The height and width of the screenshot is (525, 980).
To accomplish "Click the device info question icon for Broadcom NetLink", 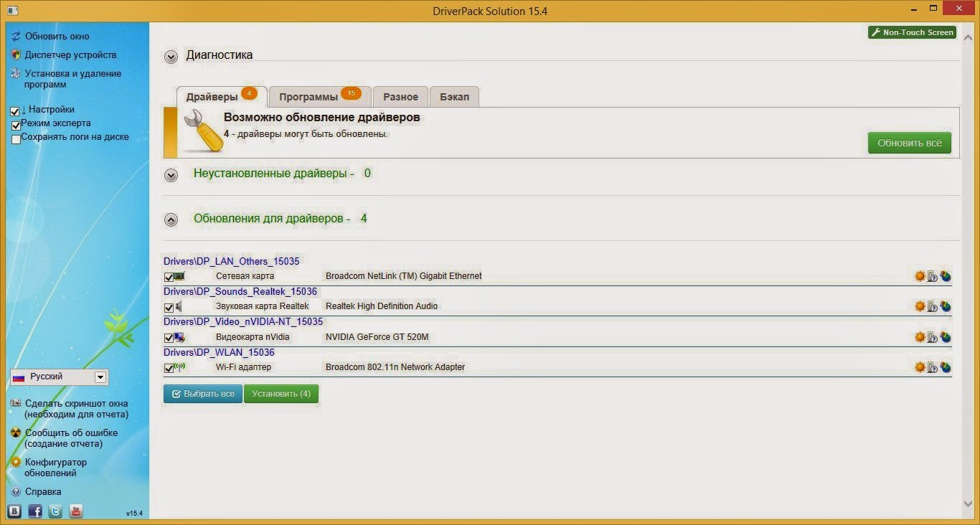I will pos(933,276).
